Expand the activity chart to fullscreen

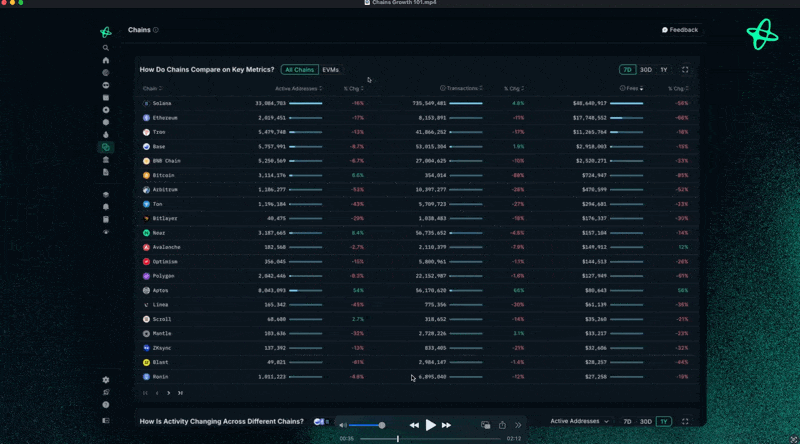(x=685, y=422)
